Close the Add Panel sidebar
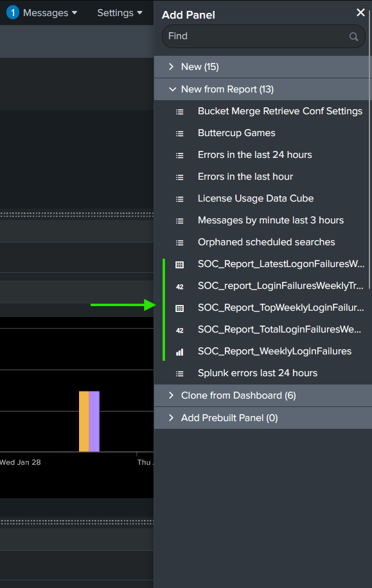Image resolution: width=372 pixels, height=588 pixels. [360, 13]
